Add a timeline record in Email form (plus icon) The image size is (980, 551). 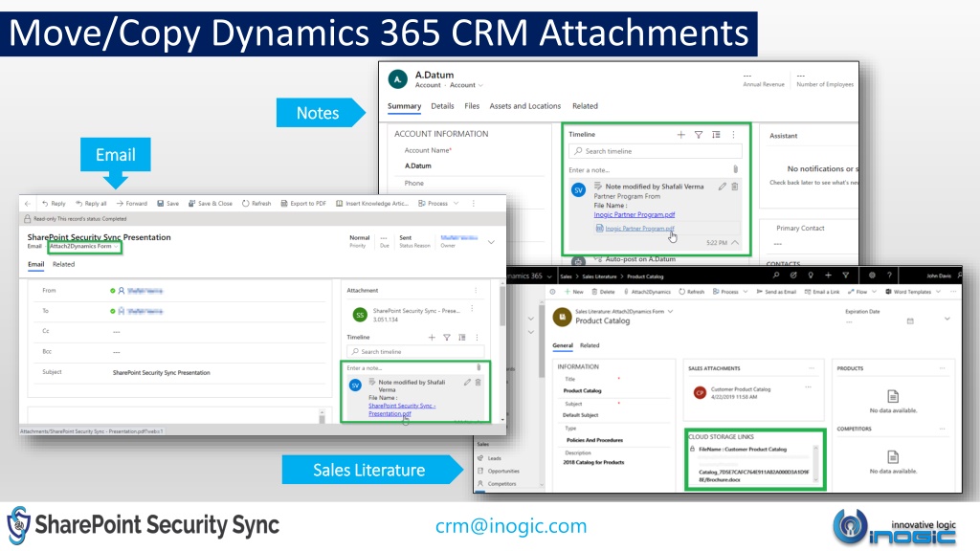pyautogui.click(x=432, y=338)
